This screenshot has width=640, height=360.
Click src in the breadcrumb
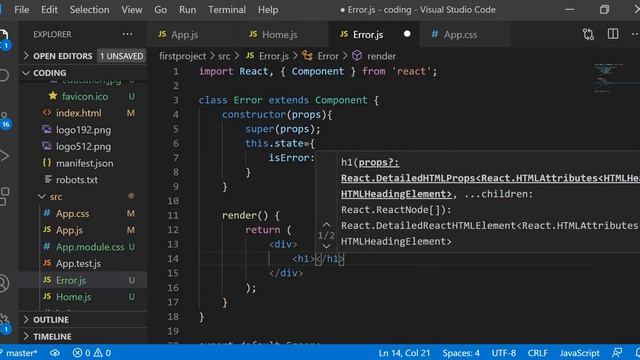coord(224,56)
